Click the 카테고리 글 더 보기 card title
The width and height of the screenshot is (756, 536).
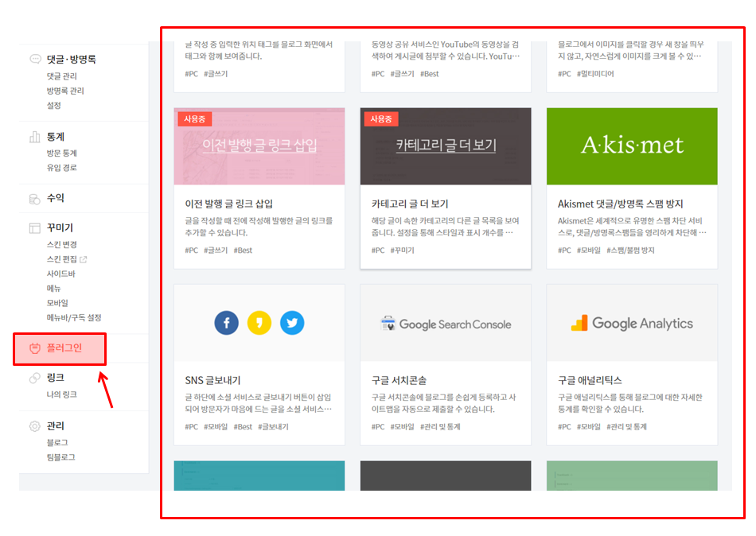point(410,204)
